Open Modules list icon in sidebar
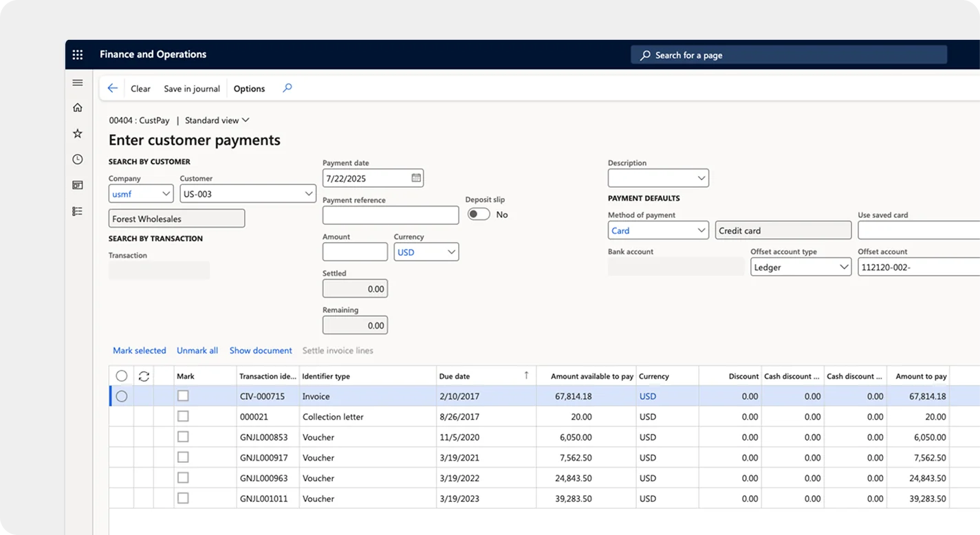The height and width of the screenshot is (535, 980). coord(78,211)
